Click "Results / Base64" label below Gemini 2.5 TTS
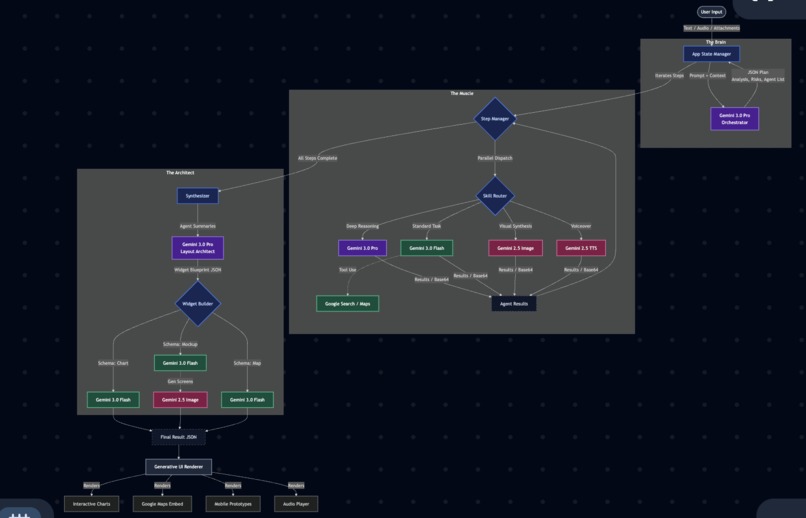Image resolution: width=806 pixels, height=518 pixels. pyautogui.click(x=581, y=270)
